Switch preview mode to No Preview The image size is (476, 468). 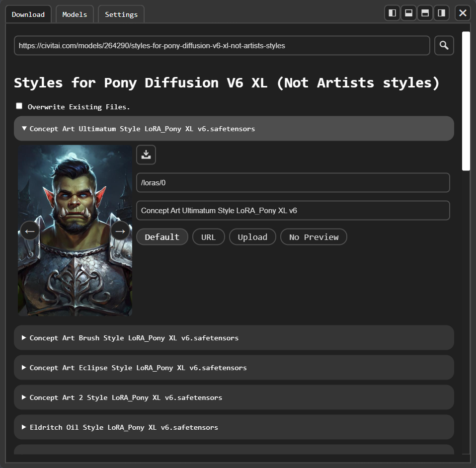(314, 236)
